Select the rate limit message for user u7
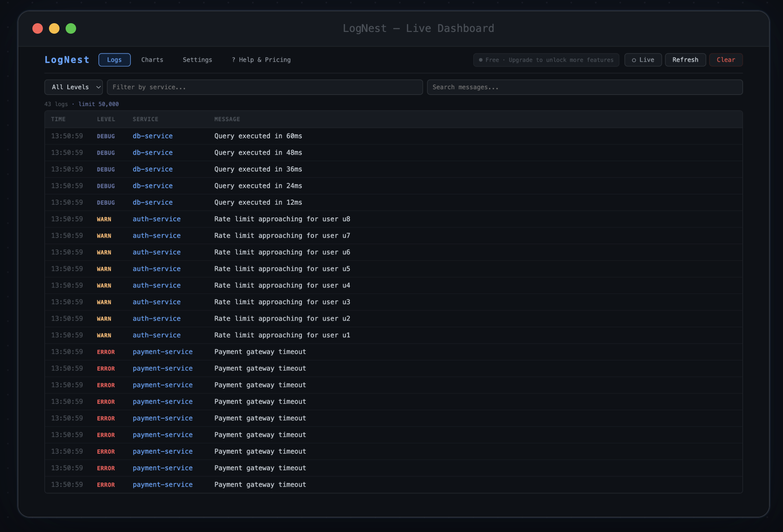The height and width of the screenshot is (532, 783). (282, 236)
